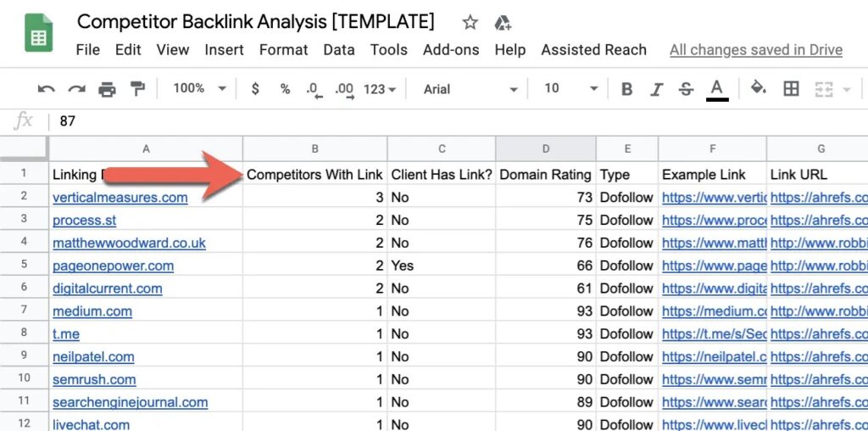Open the borders tool
Image resolution: width=868 pixels, height=431 pixels.
coord(791,88)
